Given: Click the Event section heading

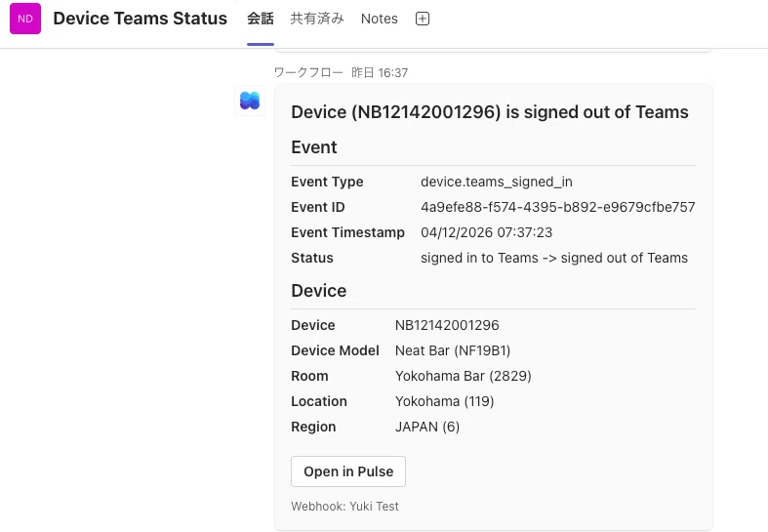Looking at the screenshot, I should 314,147.
